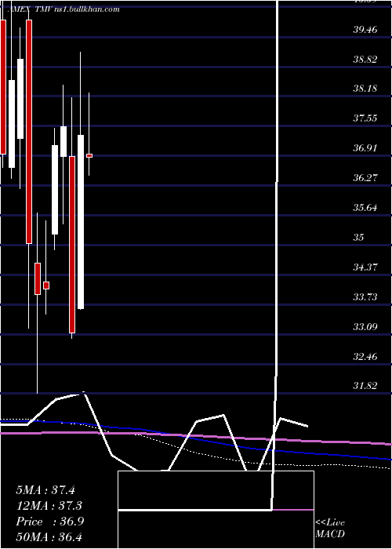Viewport: 392px width, 549px height.
Task: Click the '50MA : 36.4' reading
Action: (49, 536)
